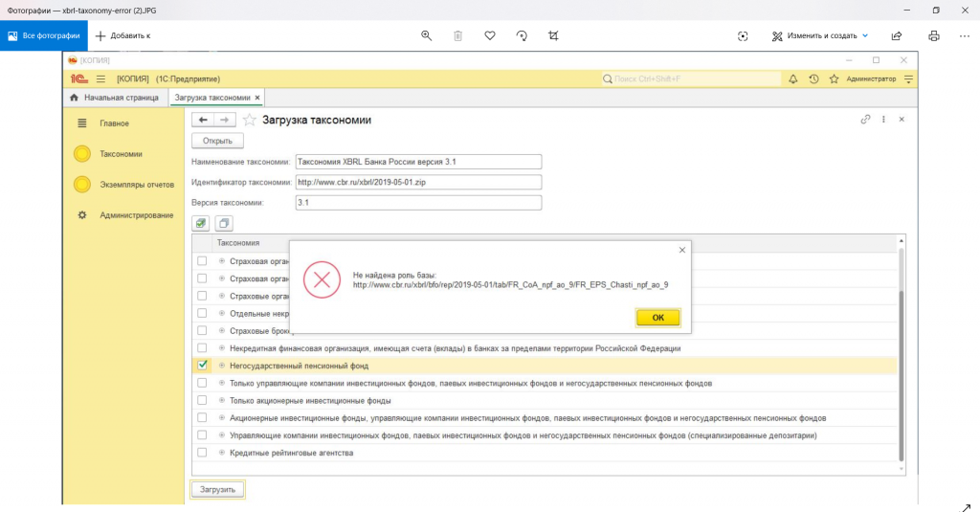Open favorites star icon in 1C header
Viewport: 980px width, 512px height.
(834, 78)
